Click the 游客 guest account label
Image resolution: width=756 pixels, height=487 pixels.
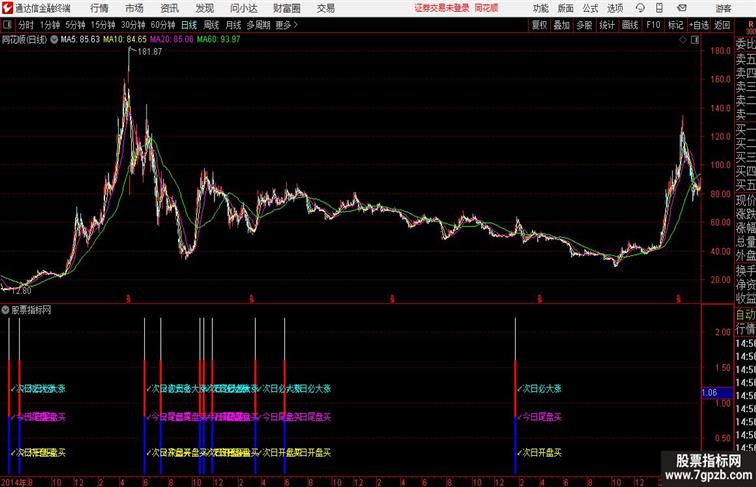point(723,8)
